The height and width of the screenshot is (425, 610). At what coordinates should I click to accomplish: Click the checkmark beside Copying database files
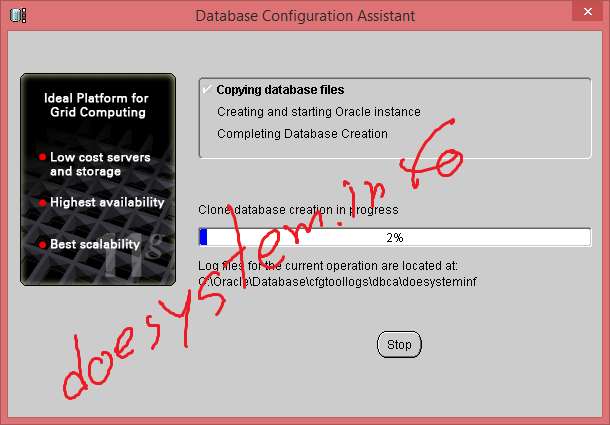[207, 90]
